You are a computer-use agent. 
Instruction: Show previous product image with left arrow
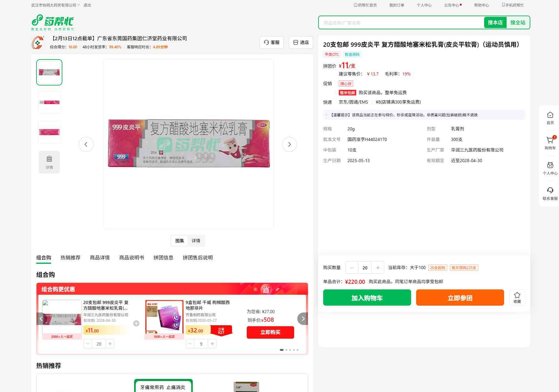click(86, 144)
